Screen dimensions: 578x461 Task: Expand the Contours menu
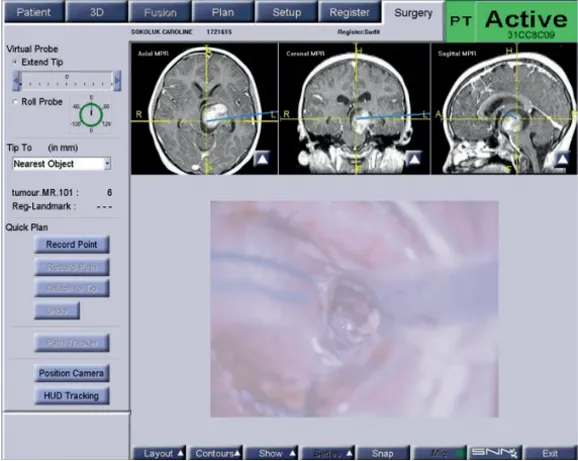click(216, 453)
